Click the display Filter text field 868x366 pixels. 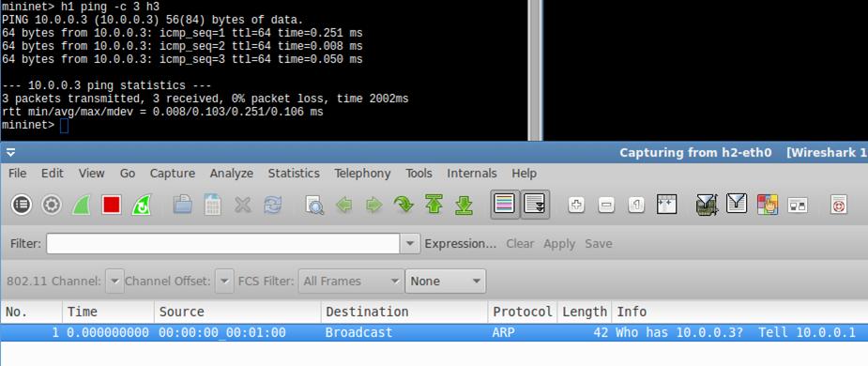(223, 244)
